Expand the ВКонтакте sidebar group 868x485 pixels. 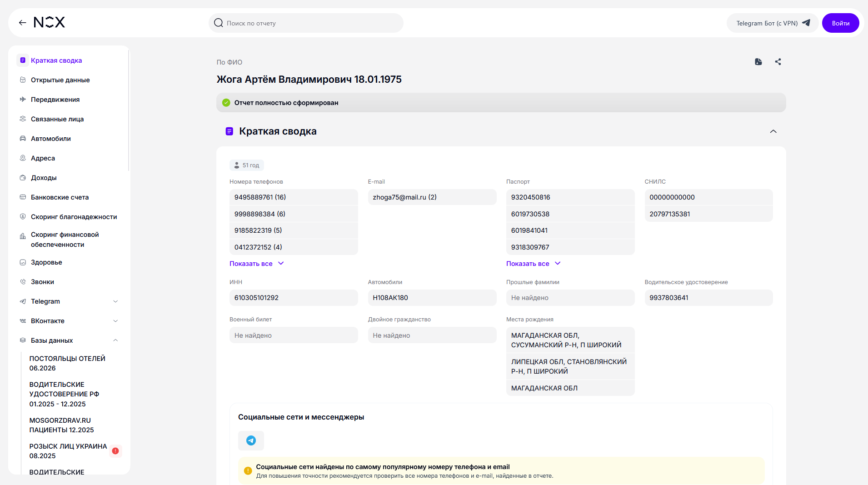coord(115,321)
